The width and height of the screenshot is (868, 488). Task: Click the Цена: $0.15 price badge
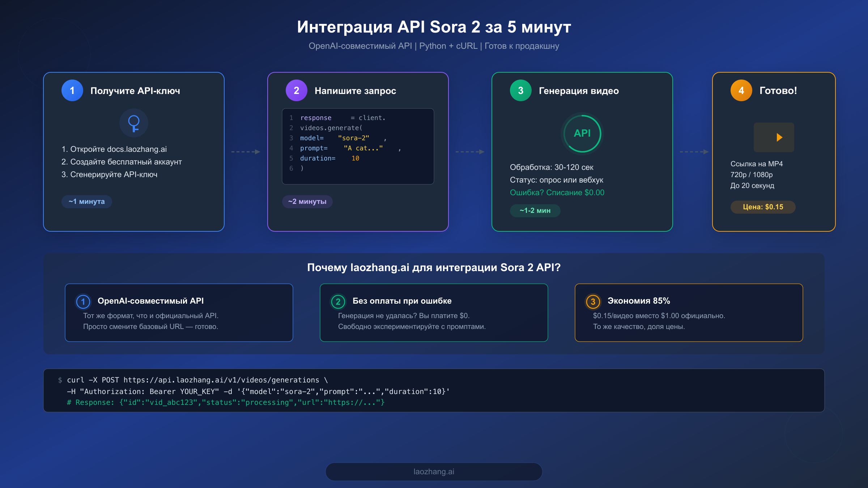[762, 207]
